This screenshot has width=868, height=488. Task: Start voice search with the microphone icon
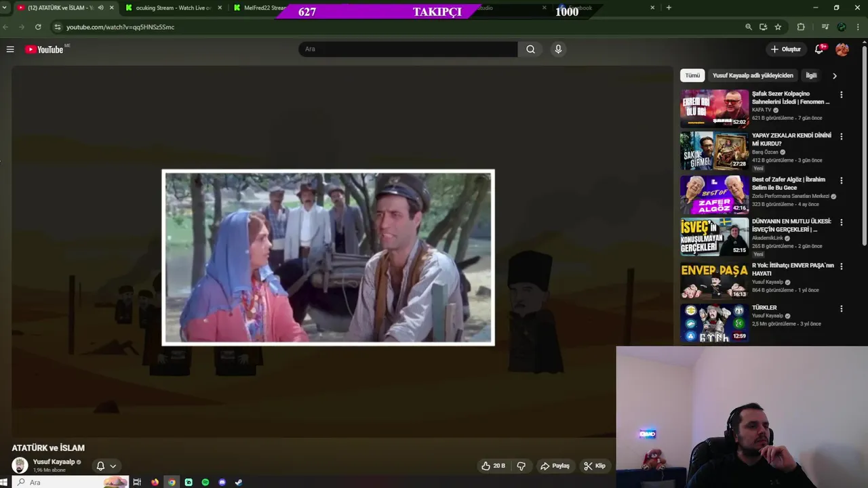558,49
